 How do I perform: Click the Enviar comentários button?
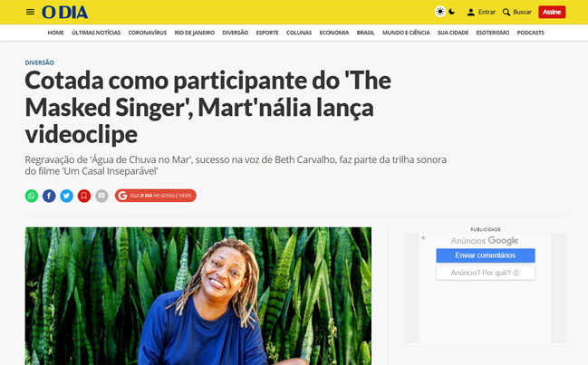tap(486, 255)
